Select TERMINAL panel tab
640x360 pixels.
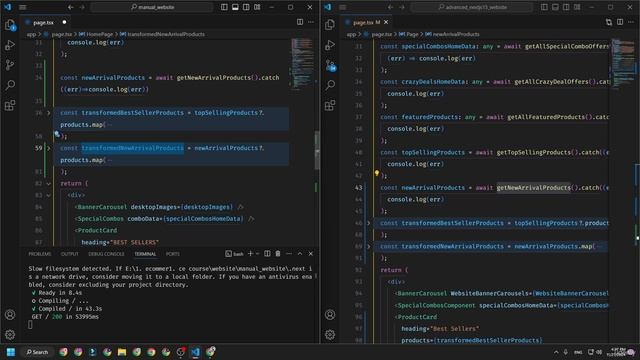[x=145, y=254]
